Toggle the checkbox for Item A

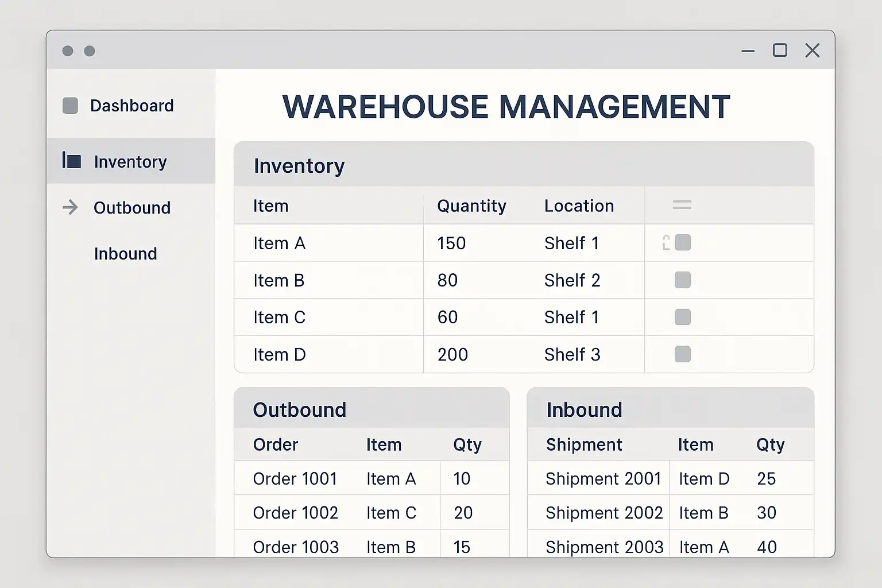click(x=683, y=243)
